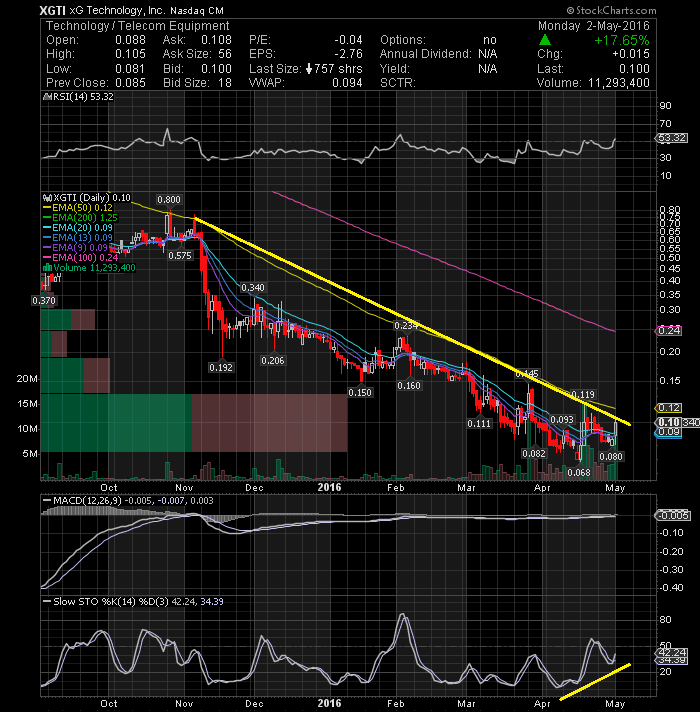Click the Annual Dividend N/A value
The image size is (700, 712).
488,54
